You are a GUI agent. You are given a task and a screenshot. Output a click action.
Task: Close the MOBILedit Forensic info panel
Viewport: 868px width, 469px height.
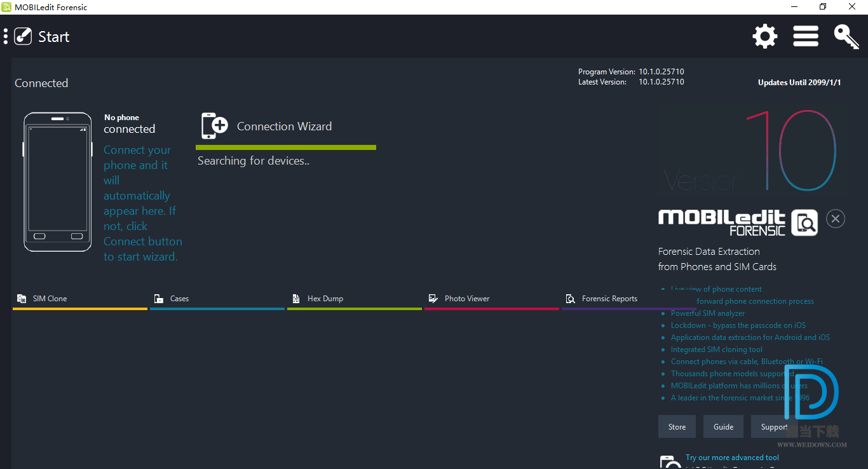(x=836, y=219)
